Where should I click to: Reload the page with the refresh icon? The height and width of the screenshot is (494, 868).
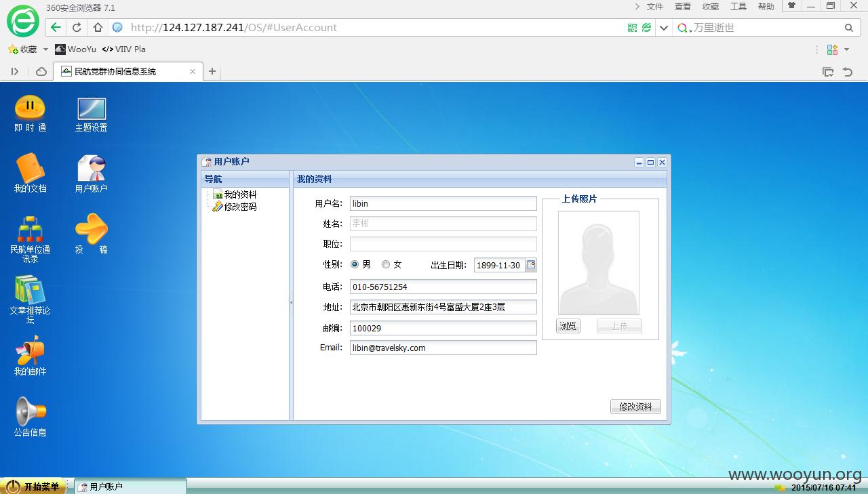pyautogui.click(x=77, y=28)
